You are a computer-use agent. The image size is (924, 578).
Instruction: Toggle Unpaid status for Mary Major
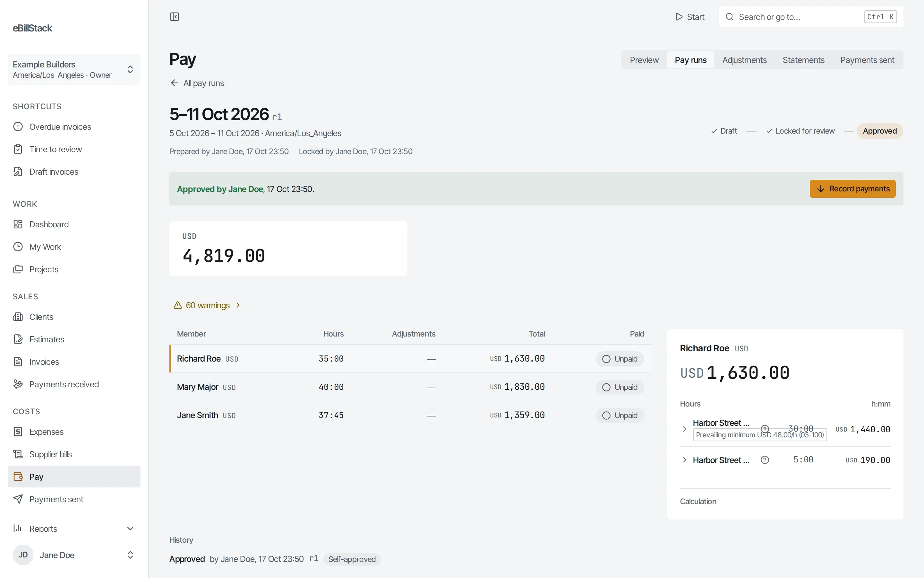620,387
